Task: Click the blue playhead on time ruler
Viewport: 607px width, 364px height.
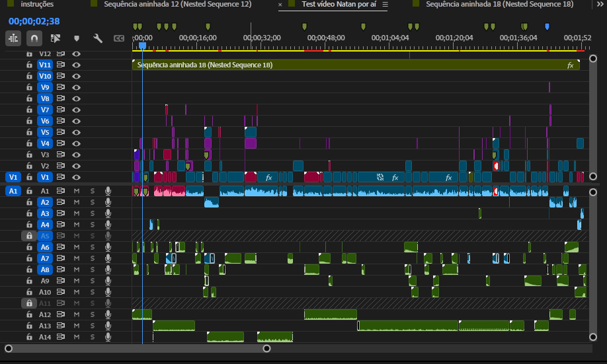Action: (x=142, y=46)
